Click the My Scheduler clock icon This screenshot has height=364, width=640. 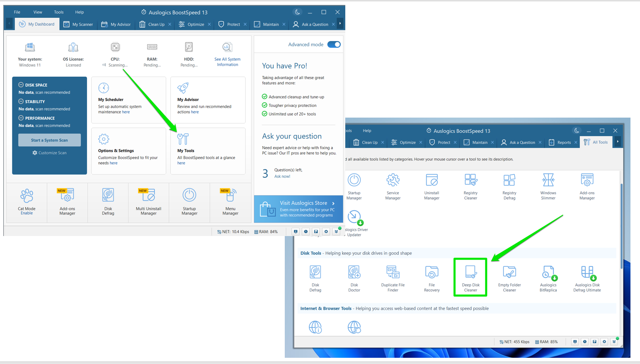pos(104,88)
